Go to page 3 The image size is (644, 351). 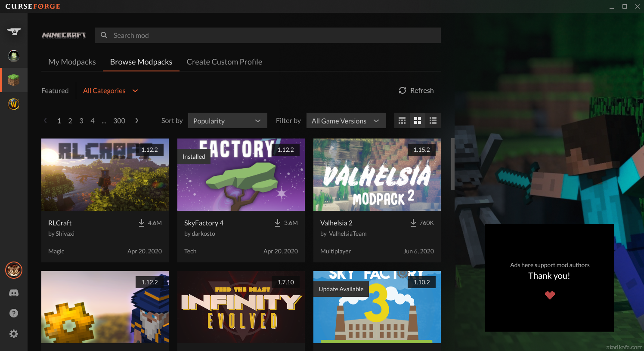click(x=81, y=121)
